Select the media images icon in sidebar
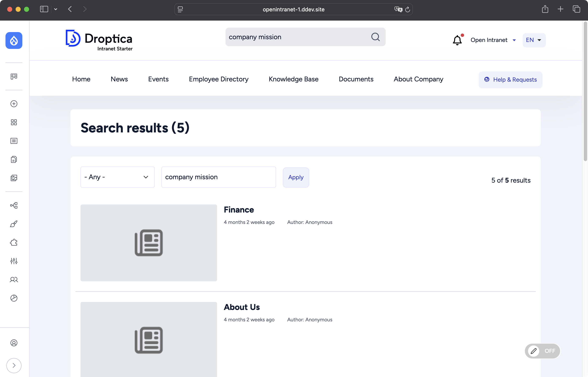The height and width of the screenshot is (377, 588). click(14, 178)
